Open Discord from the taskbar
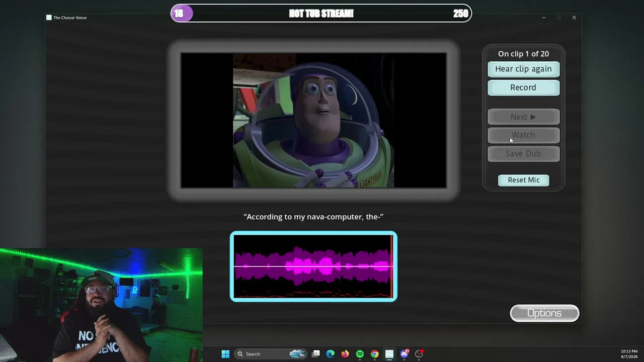Screen dimensions: 644x362 pos(404,354)
